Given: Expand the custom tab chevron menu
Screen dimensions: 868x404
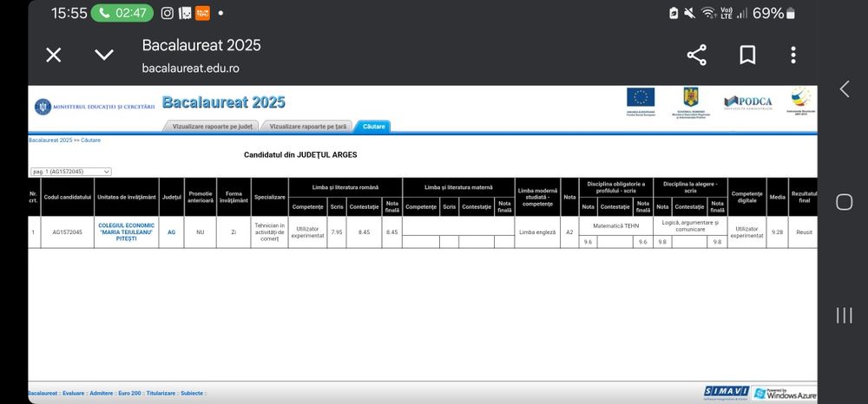Looking at the screenshot, I should 104,55.
